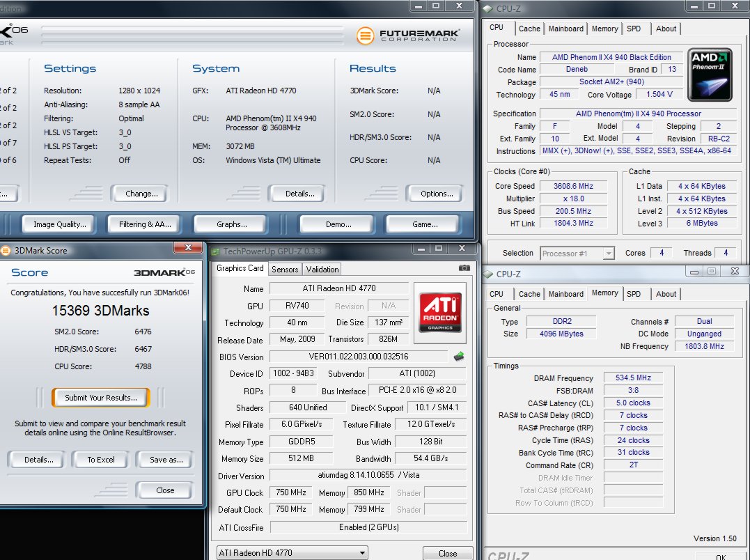Image resolution: width=750 pixels, height=560 pixels.
Task: Switch to Memory tab in the upper CPU-Z window
Action: tap(604, 29)
